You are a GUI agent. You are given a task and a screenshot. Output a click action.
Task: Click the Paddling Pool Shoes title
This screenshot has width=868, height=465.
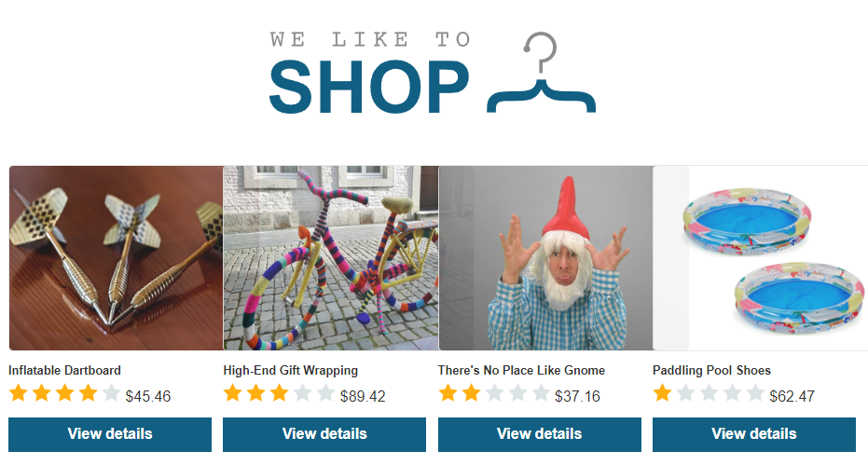712,370
